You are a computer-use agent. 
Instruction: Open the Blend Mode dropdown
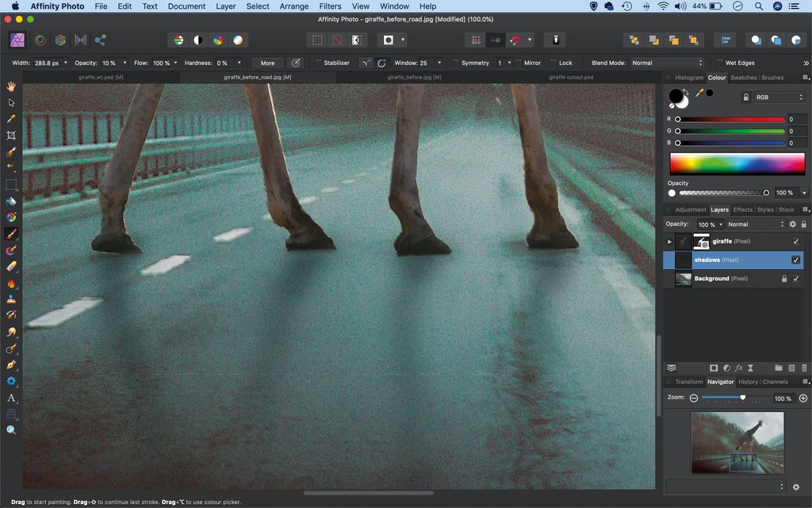click(x=666, y=63)
